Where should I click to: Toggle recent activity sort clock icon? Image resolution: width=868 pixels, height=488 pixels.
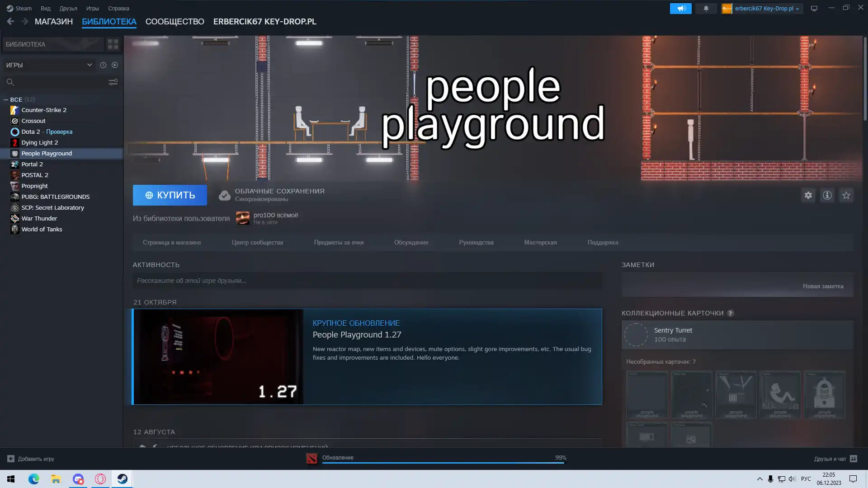(103, 65)
